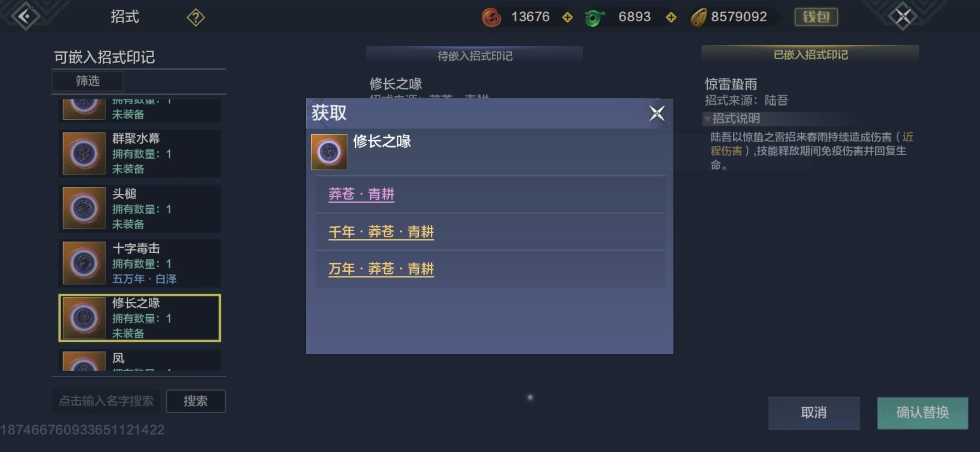Select the 十字毒击 skill mark icon
The image size is (980, 452).
tap(84, 263)
